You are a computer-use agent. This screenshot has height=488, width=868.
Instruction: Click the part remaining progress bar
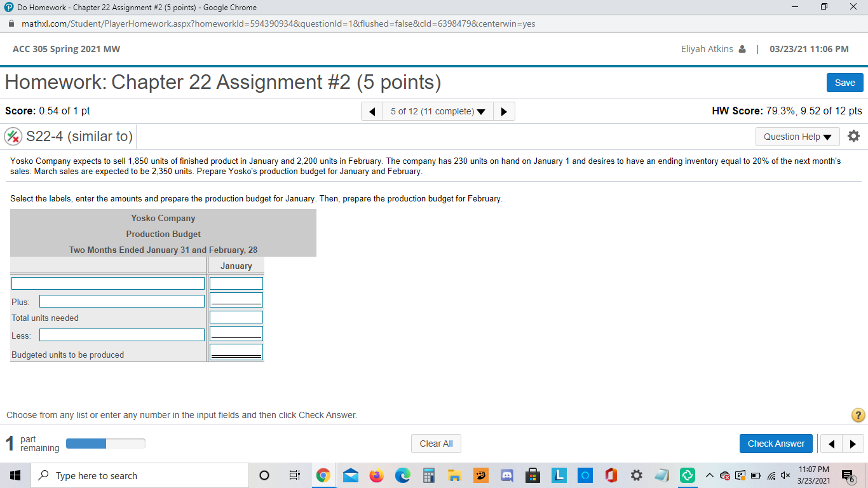(x=105, y=443)
